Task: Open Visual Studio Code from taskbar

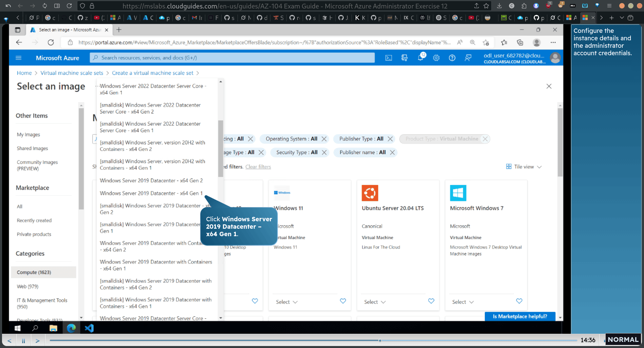Action: coord(89,328)
